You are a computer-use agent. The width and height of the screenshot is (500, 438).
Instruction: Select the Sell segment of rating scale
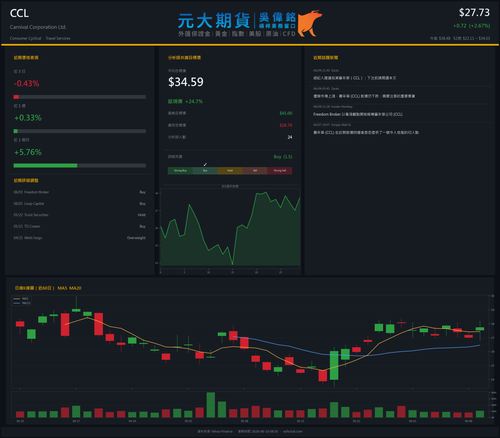pyautogui.click(x=255, y=171)
